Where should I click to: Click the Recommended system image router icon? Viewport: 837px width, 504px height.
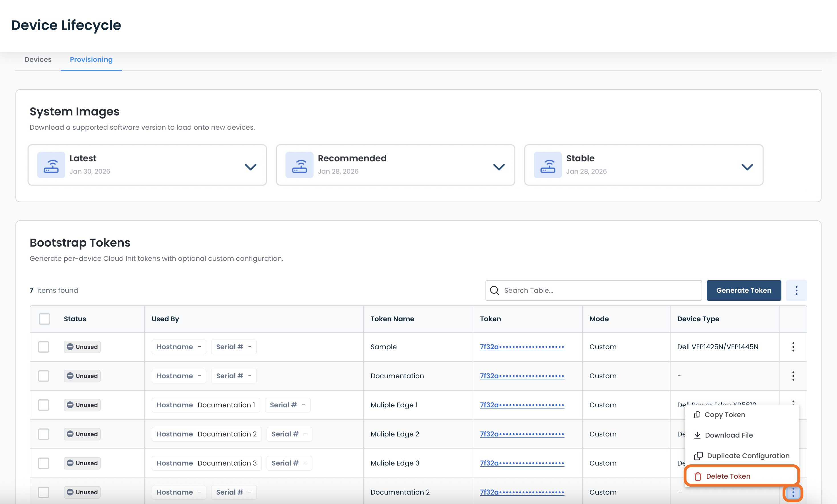tap(299, 165)
